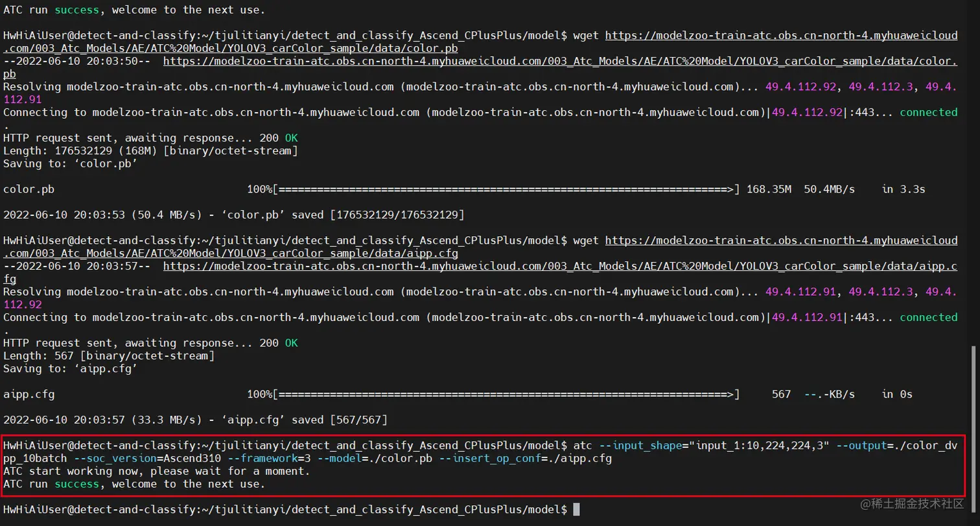Click the '--2022-06-10 20:03:57--' timestamp
The image size is (980, 526).
pos(77,266)
